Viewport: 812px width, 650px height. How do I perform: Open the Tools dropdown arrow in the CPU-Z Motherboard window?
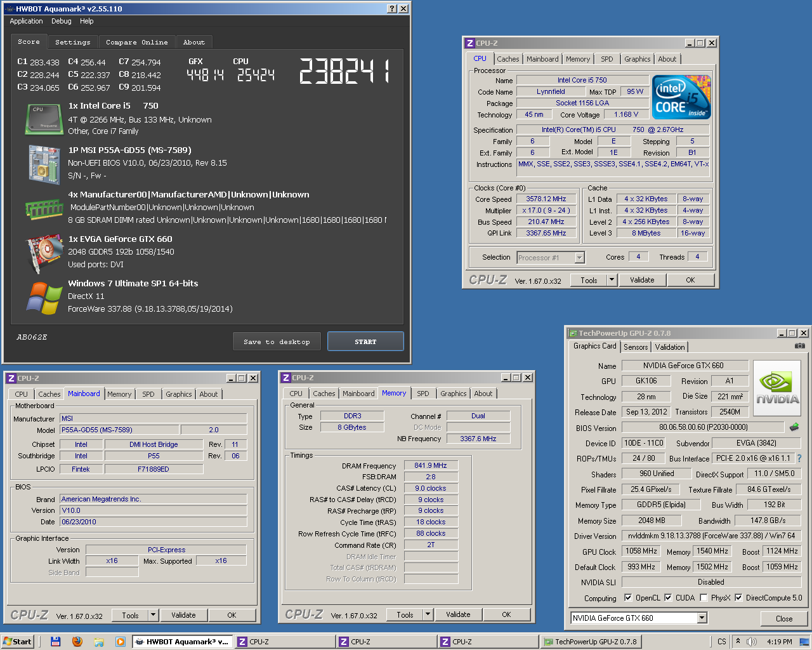click(x=153, y=615)
